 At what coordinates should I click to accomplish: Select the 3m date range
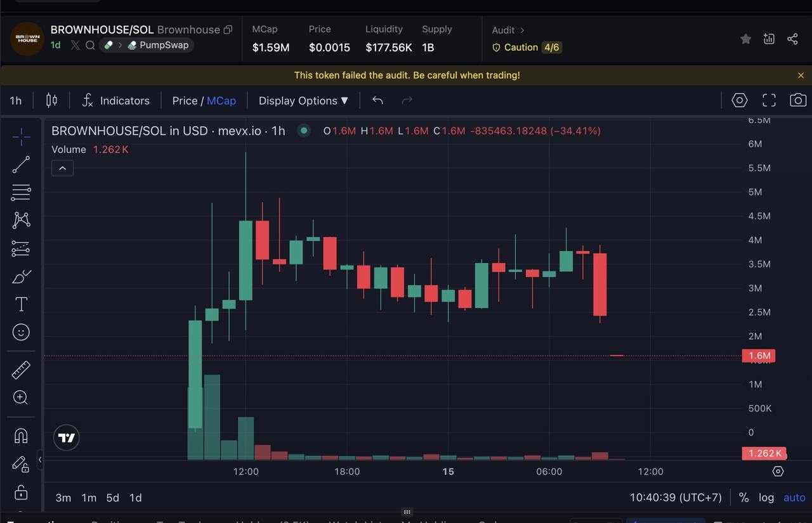tap(63, 498)
